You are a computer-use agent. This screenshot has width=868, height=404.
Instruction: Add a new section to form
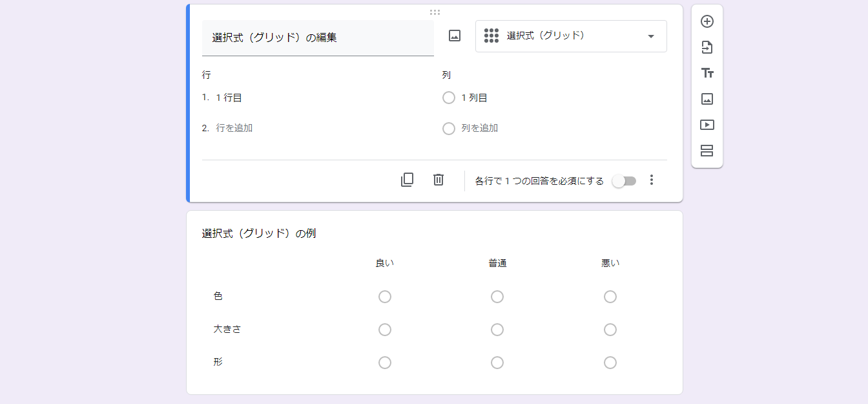707,151
